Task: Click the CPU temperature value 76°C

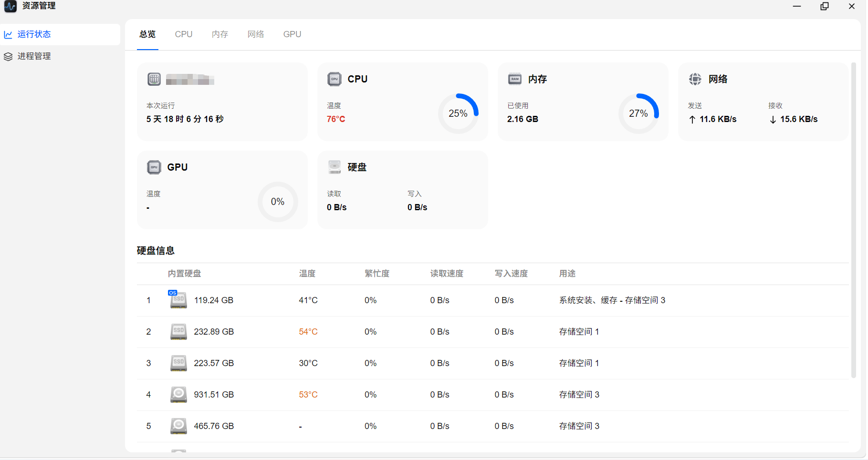Action: pyautogui.click(x=336, y=119)
